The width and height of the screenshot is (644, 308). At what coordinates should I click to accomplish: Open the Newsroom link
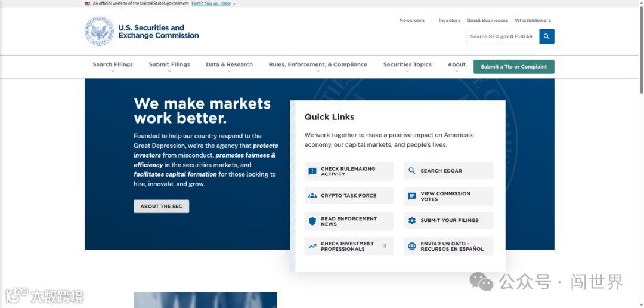pyautogui.click(x=411, y=20)
